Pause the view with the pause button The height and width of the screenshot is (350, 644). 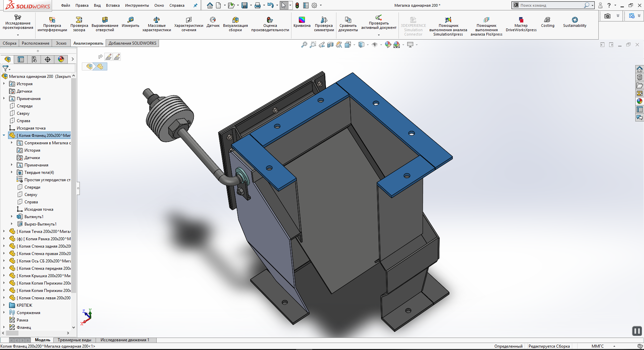[x=637, y=331]
